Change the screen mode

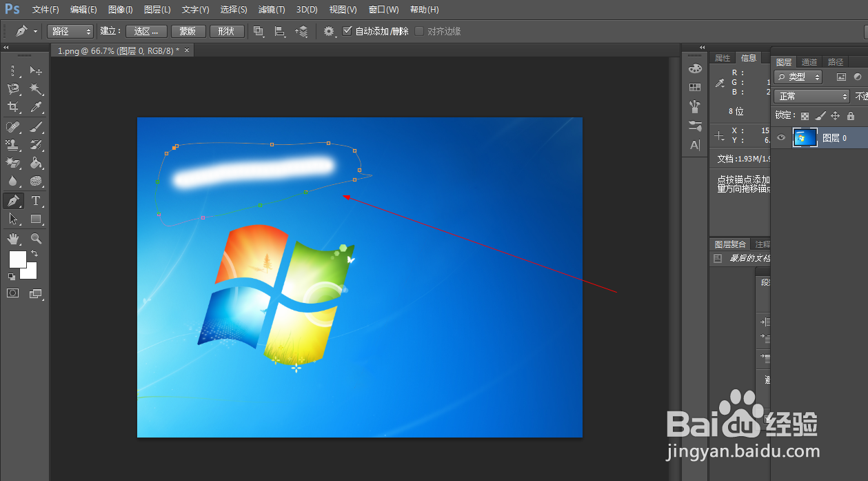coord(36,293)
